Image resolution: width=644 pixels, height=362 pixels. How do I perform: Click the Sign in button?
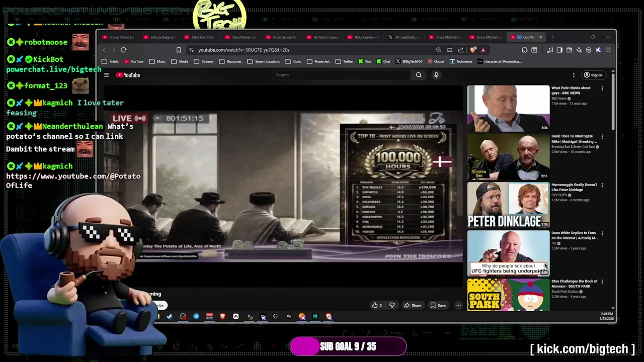point(593,75)
